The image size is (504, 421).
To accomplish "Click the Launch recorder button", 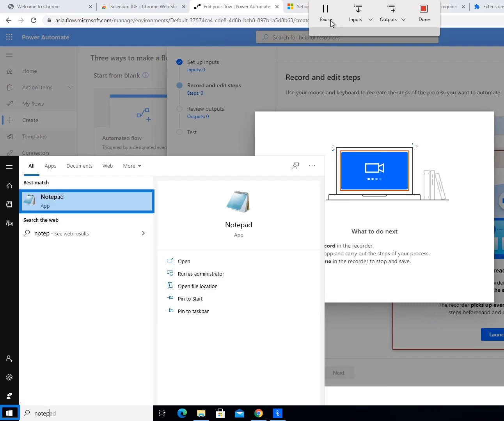I will click(x=493, y=334).
